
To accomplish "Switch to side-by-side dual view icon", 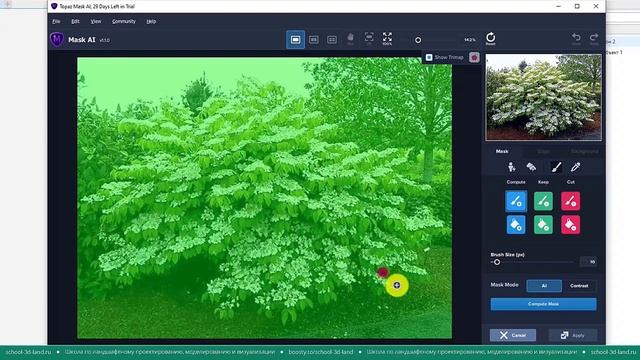I will coord(313,40).
